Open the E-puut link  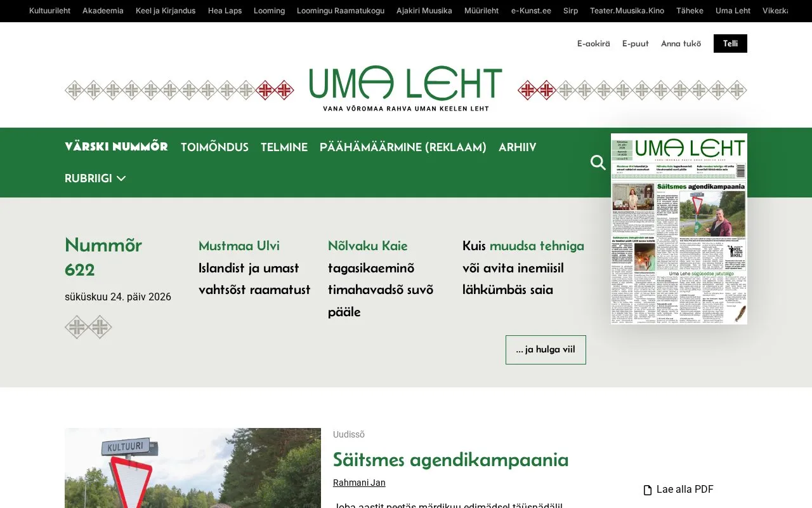tap(636, 44)
